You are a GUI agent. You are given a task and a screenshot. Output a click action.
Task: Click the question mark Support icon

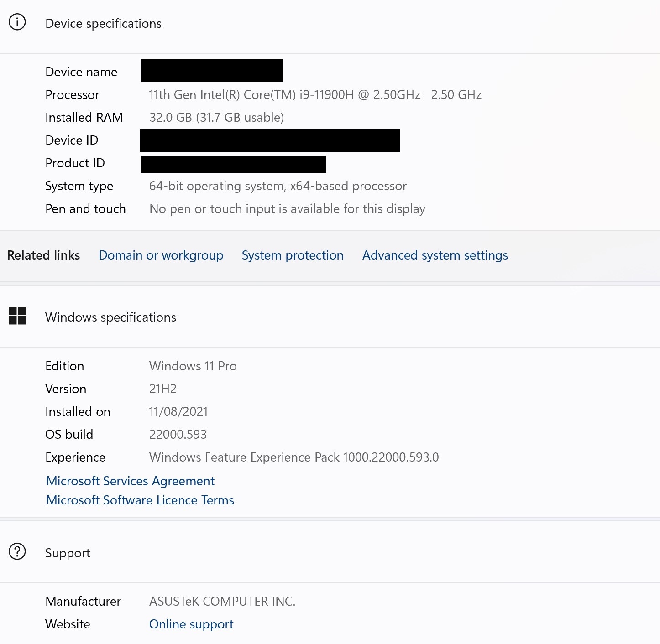17,551
